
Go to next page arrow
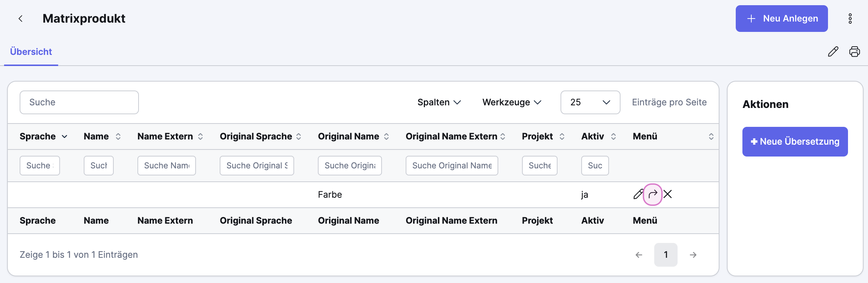point(693,255)
